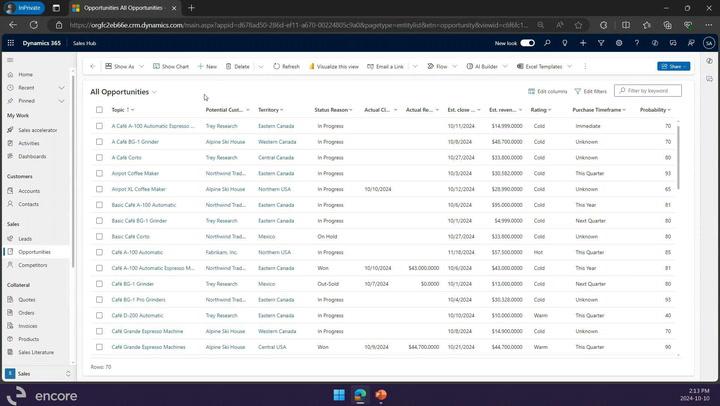Open the user account avatar SA
This screenshot has width=720, height=406.
point(709,43)
